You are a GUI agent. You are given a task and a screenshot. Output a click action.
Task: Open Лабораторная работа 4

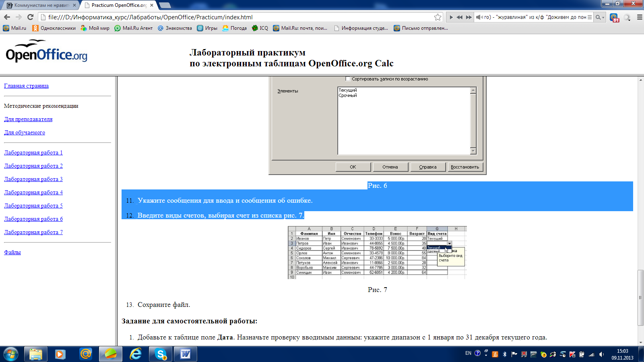point(33,192)
